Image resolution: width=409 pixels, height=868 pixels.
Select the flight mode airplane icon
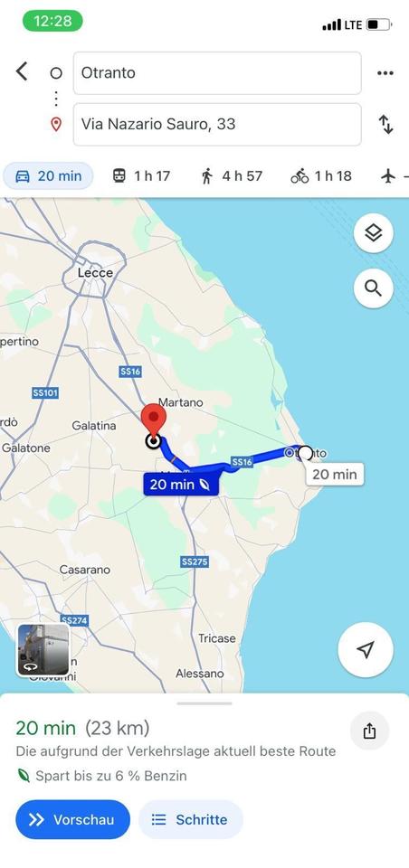389,176
